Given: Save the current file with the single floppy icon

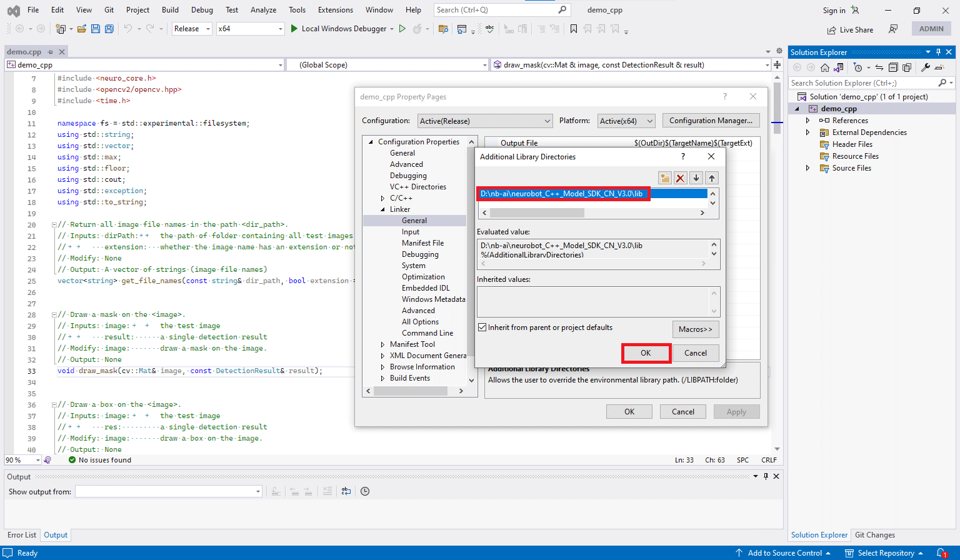Looking at the screenshot, I should (96, 29).
